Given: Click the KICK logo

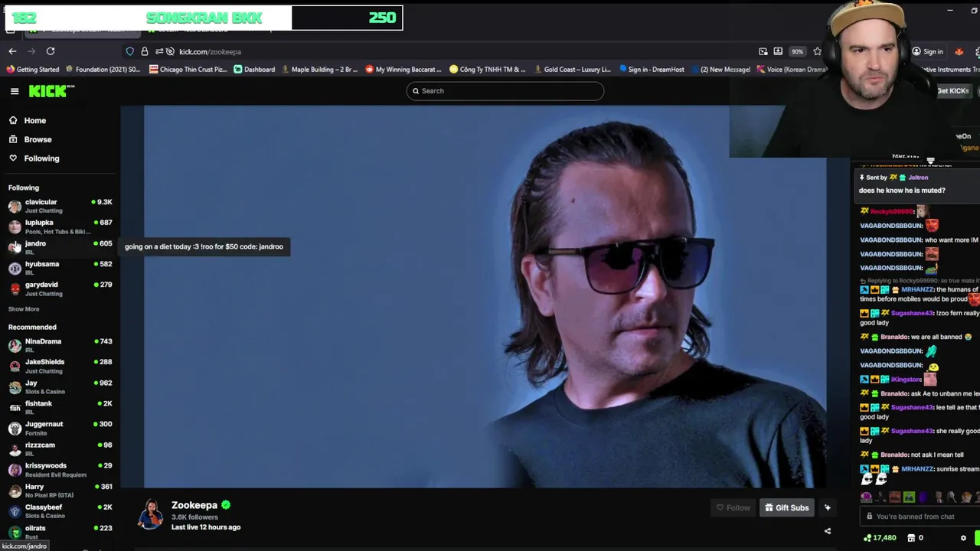Looking at the screenshot, I should (x=51, y=91).
